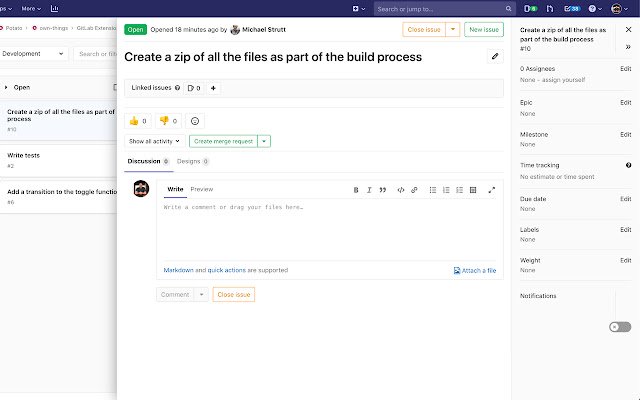Click the Linked issues help icon
This screenshot has width=640, height=400.
tap(177, 87)
